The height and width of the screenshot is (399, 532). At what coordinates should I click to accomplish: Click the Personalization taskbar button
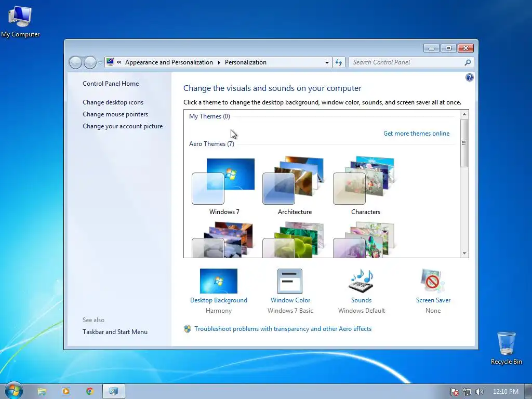(114, 391)
